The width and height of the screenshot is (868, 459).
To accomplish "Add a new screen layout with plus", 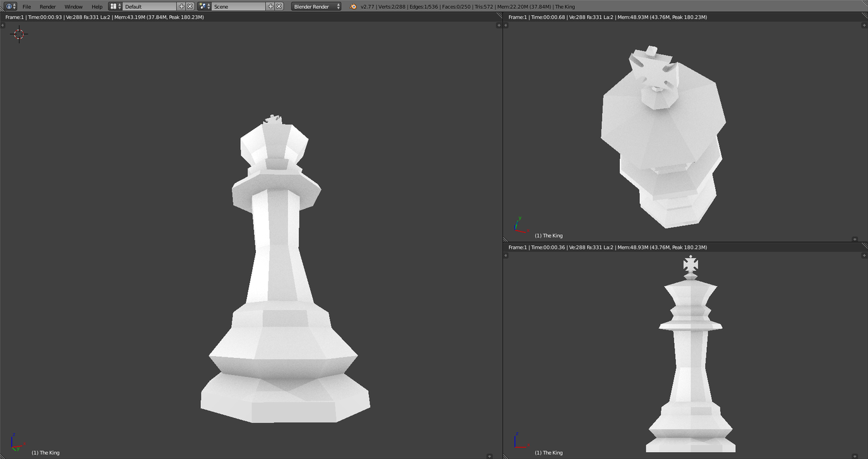I will [x=182, y=6].
